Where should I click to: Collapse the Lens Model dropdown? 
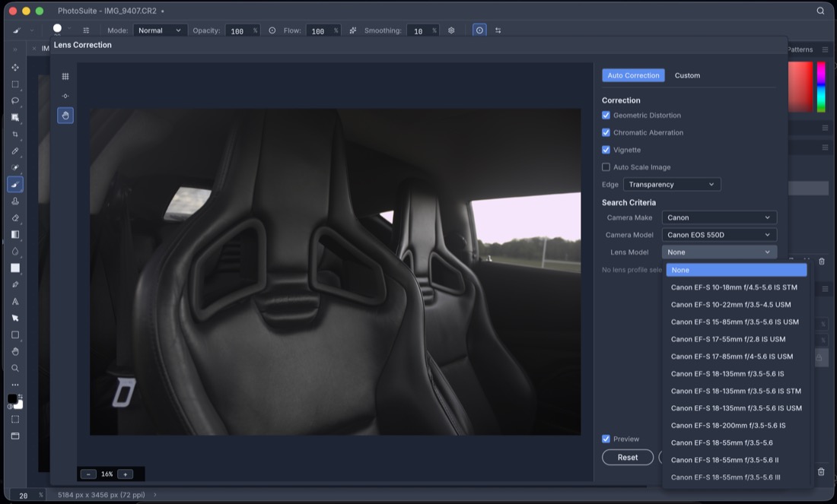coord(719,252)
